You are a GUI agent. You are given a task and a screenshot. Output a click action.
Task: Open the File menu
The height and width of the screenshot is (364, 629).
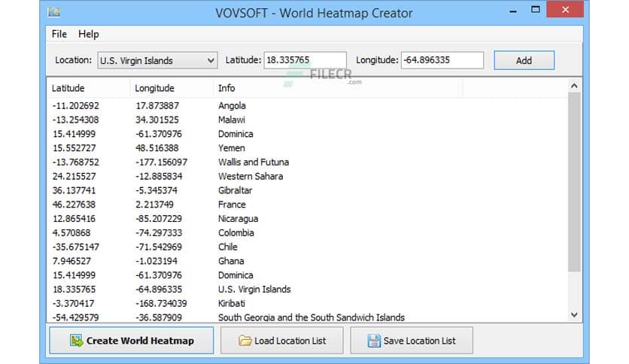coord(59,34)
